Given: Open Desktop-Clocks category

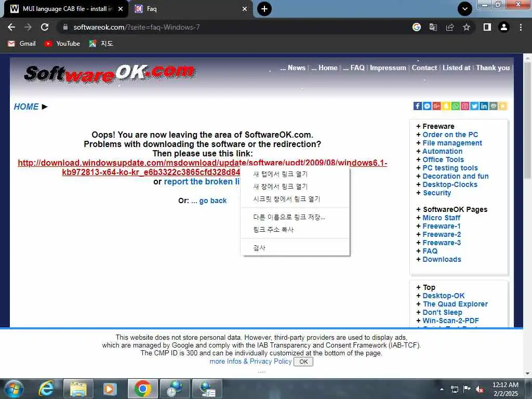Looking at the screenshot, I should (450, 184).
